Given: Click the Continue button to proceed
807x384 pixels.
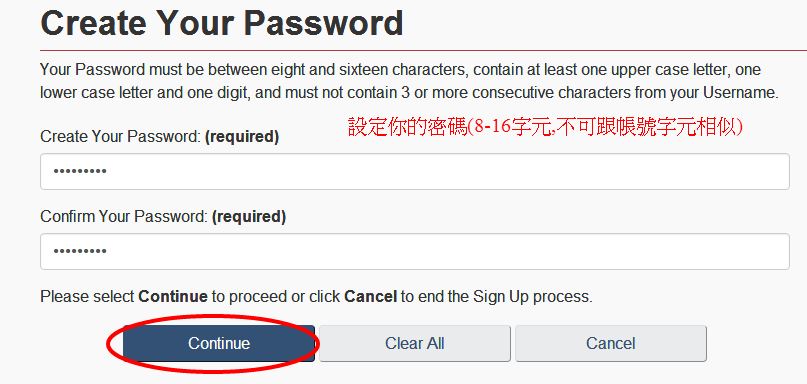Looking at the screenshot, I should point(219,343).
